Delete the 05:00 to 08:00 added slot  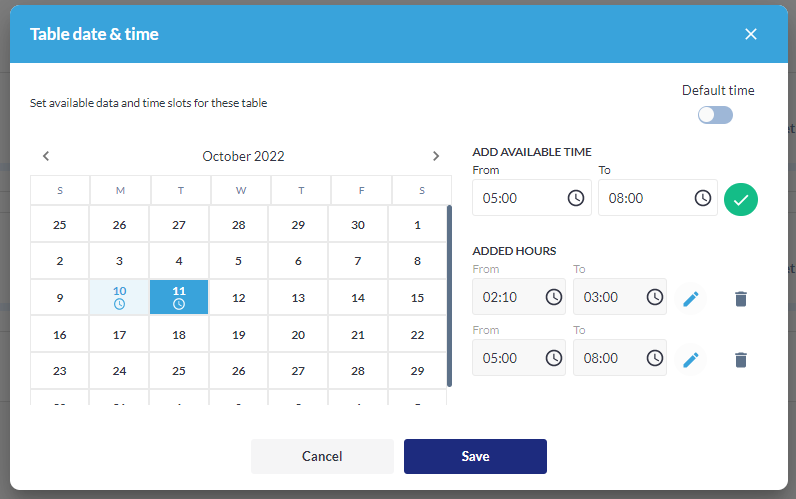(740, 359)
